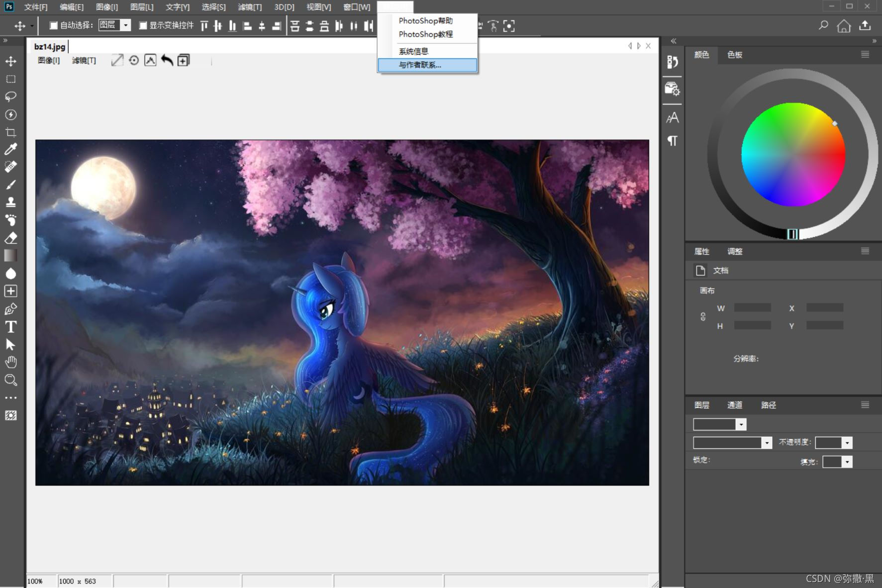
Task: Select the Gradient tool
Action: click(10, 255)
